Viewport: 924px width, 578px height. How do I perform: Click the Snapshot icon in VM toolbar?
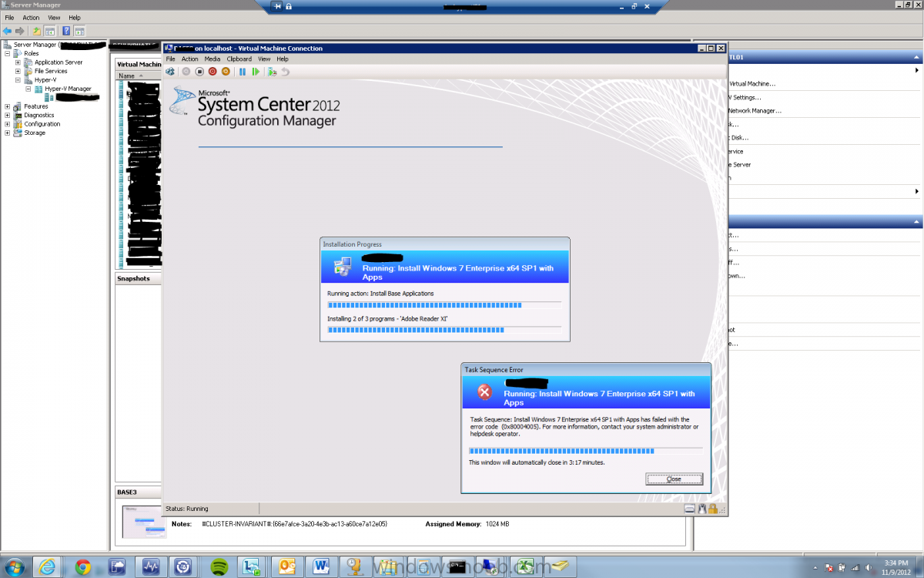coord(272,72)
